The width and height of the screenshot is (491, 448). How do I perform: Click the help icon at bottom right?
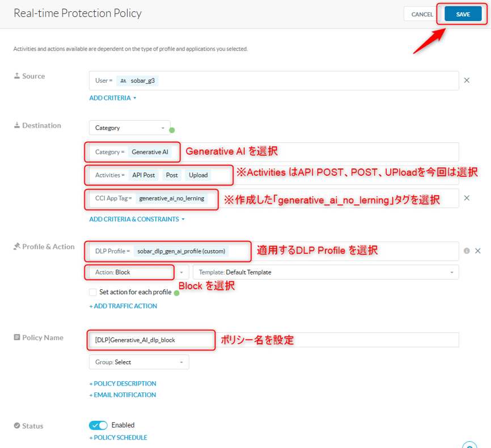pyautogui.click(x=469, y=445)
